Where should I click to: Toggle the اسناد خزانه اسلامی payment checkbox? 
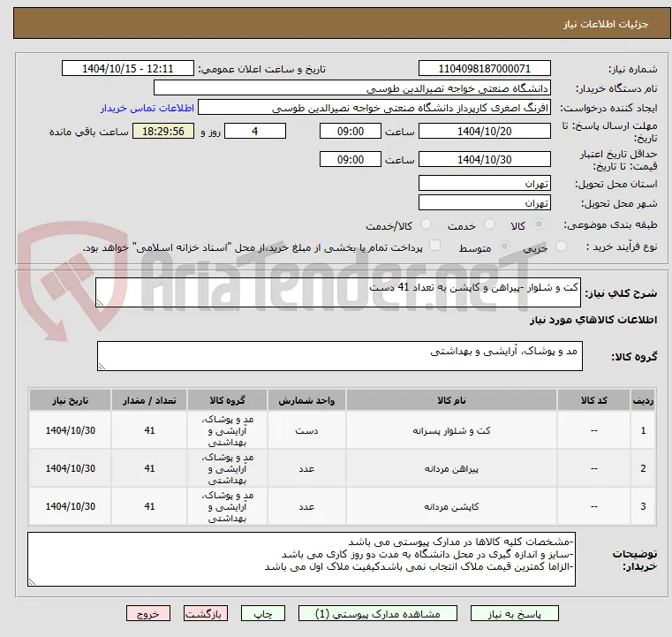click(435, 246)
